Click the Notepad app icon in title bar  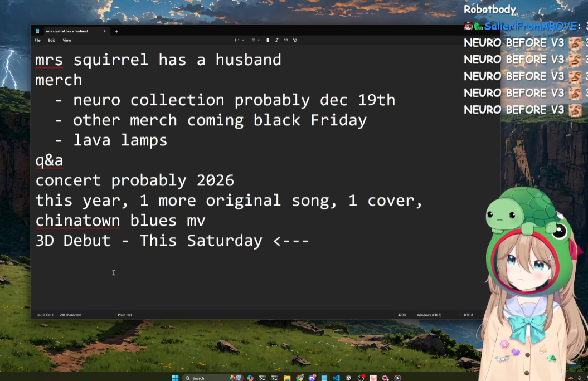(37, 31)
